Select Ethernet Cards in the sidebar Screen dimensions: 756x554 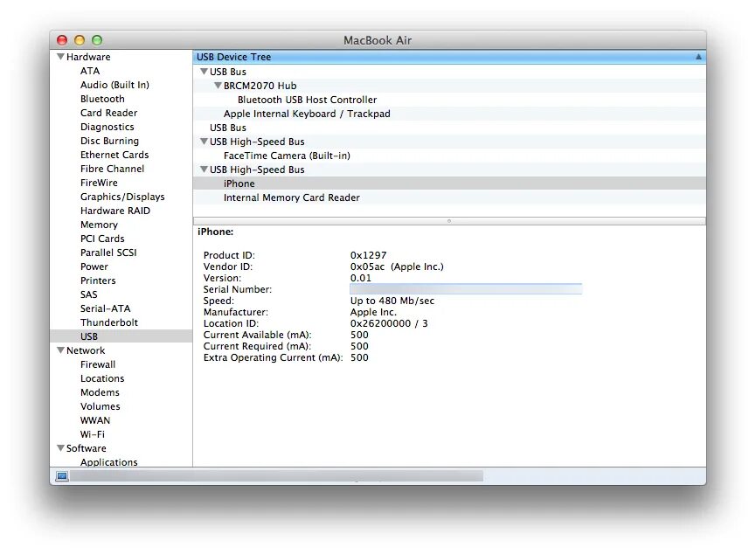[x=114, y=155]
